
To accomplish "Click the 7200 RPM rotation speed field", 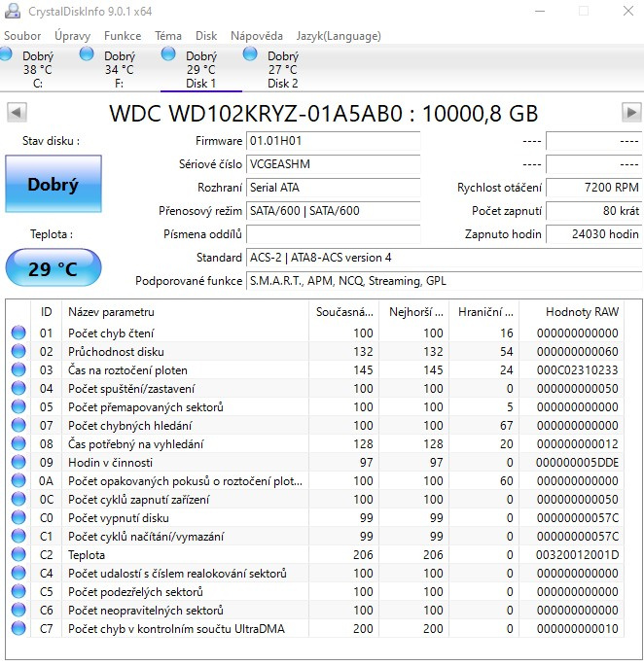I will (x=593, y=188).
